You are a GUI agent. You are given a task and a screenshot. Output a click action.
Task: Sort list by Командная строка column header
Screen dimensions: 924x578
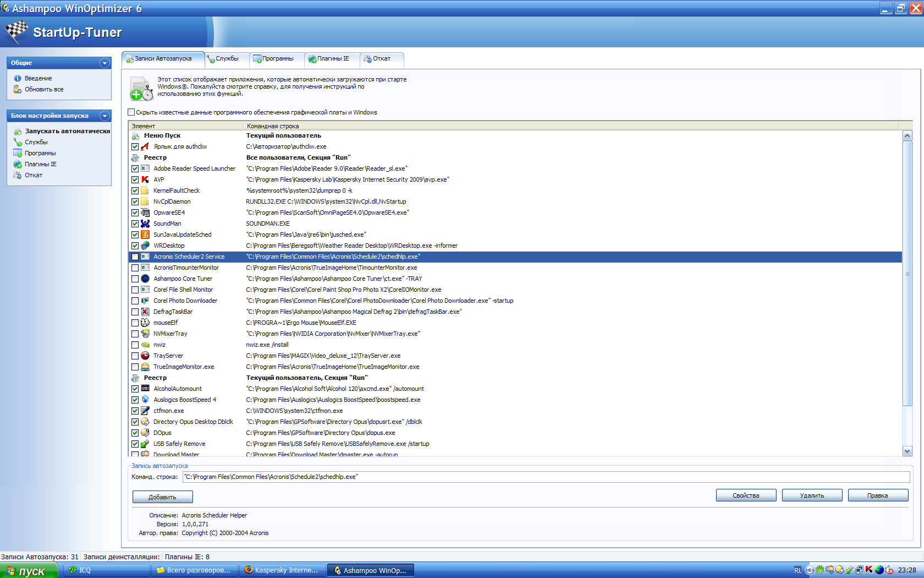point(570,126)
